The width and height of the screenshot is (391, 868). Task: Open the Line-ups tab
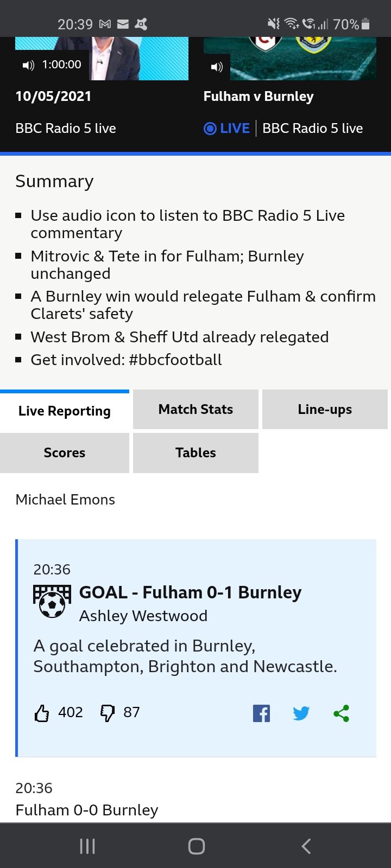pos(325,410)
